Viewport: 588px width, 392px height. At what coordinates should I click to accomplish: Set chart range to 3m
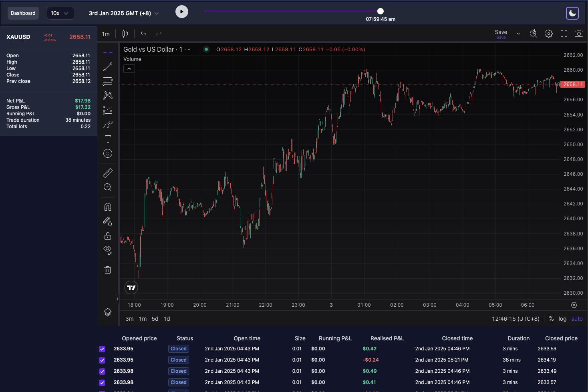[x=129, y=319]
